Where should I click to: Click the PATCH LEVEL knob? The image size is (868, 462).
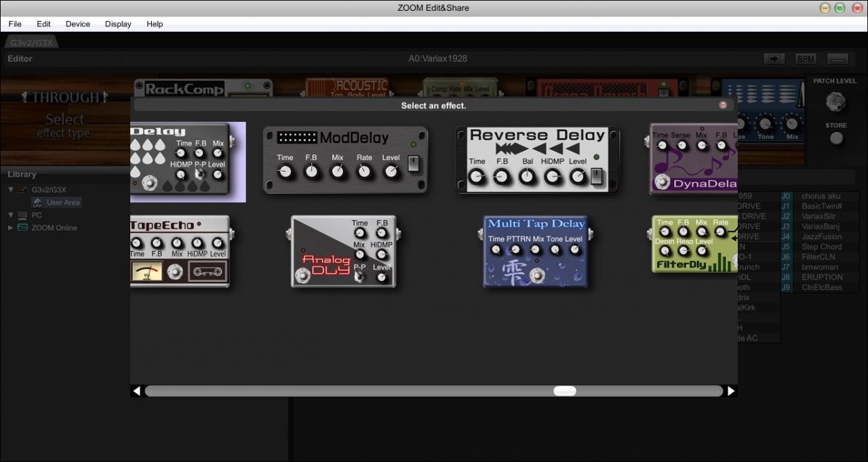coord(836,102)
